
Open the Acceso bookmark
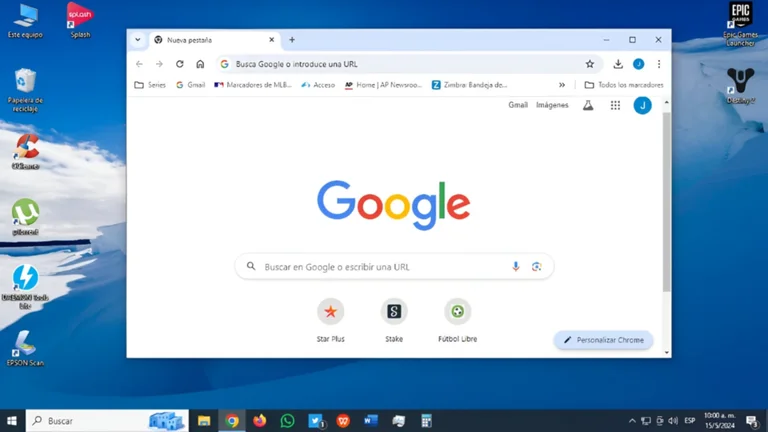tap(318, 85)
